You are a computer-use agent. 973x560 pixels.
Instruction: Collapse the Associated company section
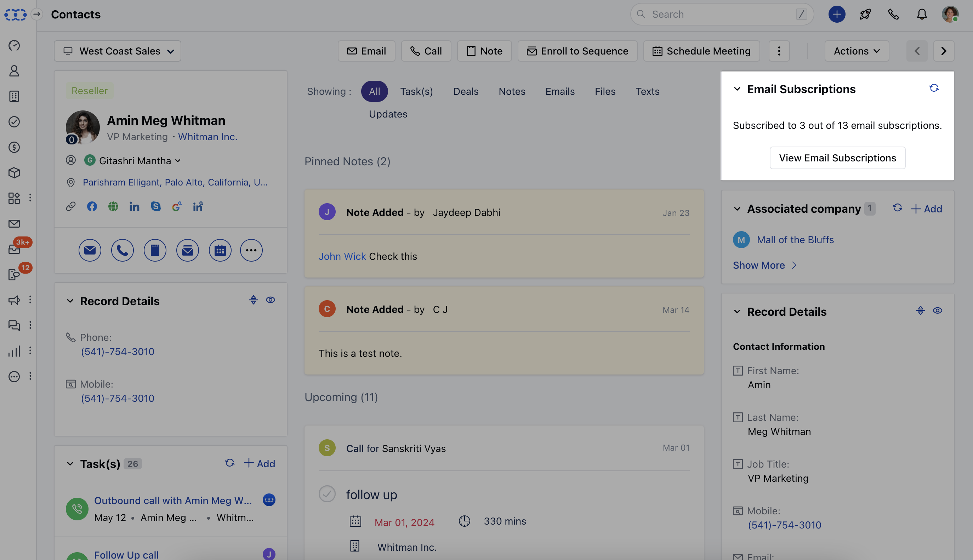tap(737, 209)
